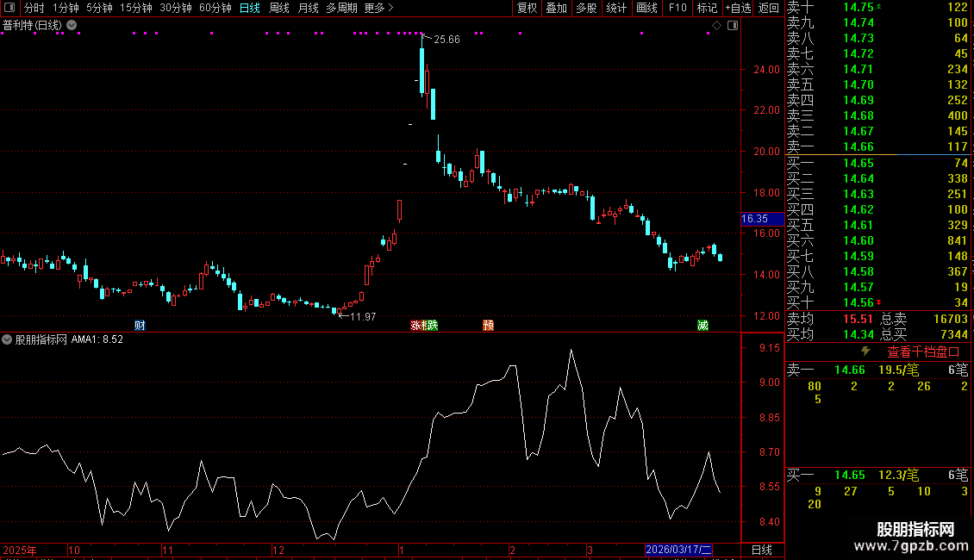Toggle the chart side panel icon
The width and height of the screenshot is (974, 560).
click(733, 26)
